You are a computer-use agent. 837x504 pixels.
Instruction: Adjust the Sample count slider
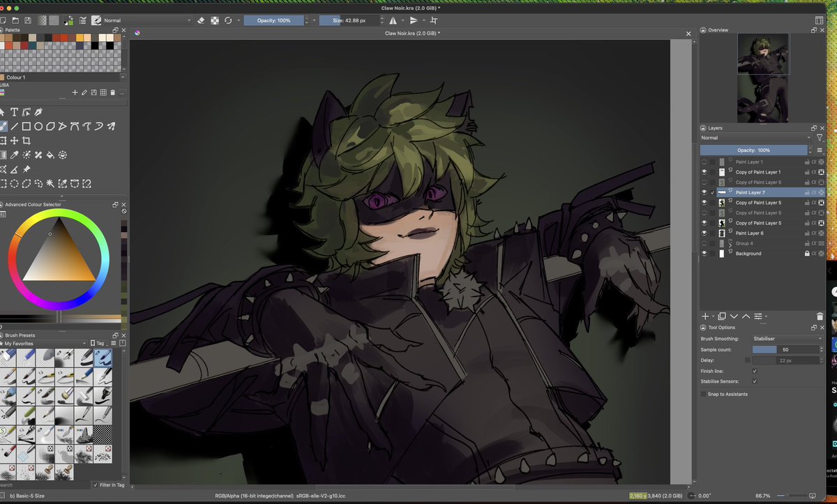coord(784,349)
